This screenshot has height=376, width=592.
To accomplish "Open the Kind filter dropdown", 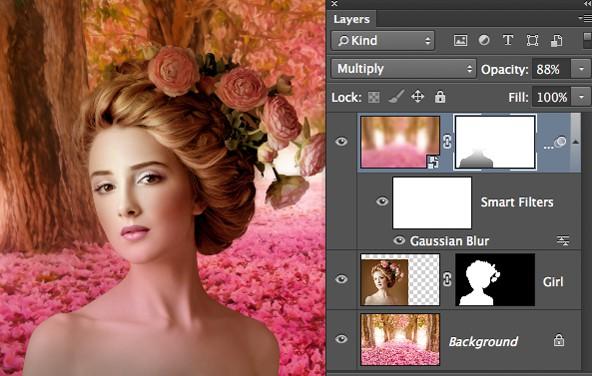I will point(383,40).
